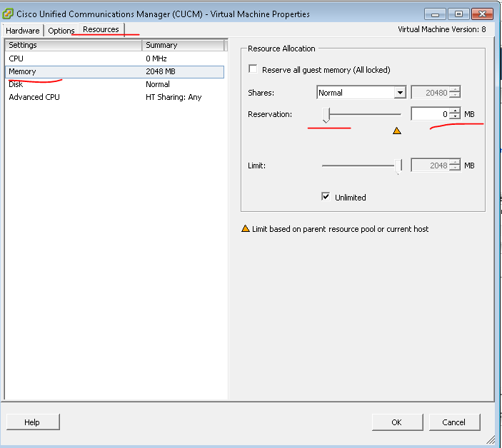
Task: Uncheck the Unlimited checkbox
Action: [326, 196]
